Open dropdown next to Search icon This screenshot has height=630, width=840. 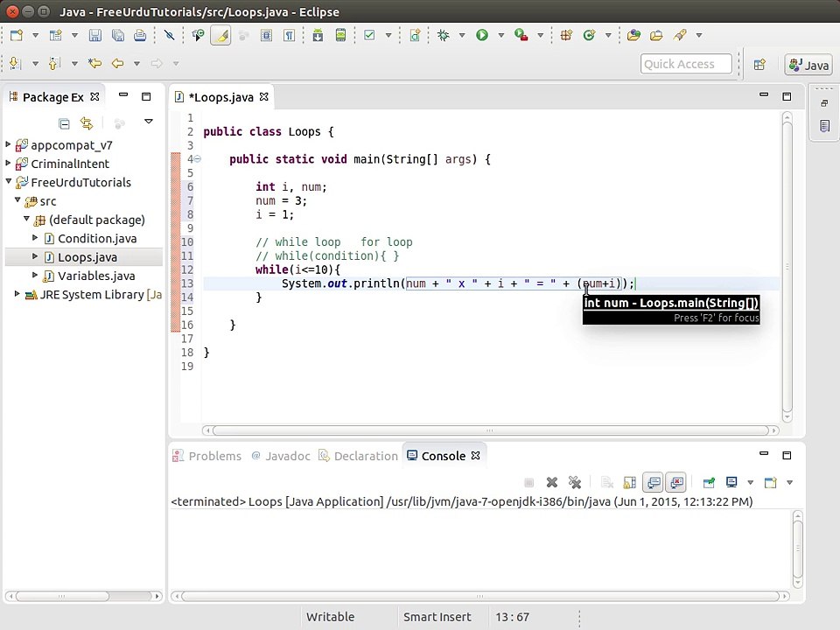tap(699, 35)
